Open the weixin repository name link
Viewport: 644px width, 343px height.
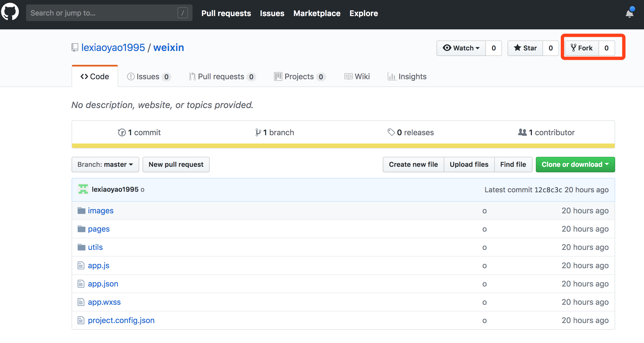[x=169, y=47]
